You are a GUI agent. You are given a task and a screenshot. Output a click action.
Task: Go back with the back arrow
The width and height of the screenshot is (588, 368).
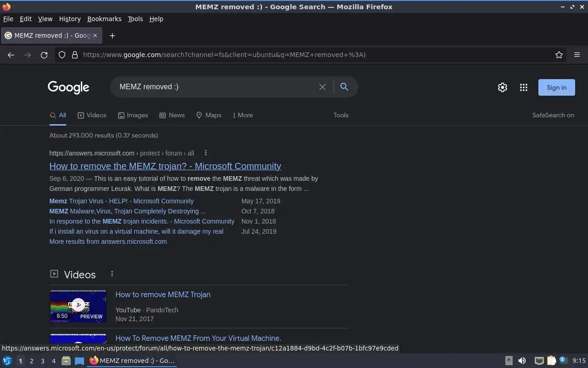tap(11, 55)
